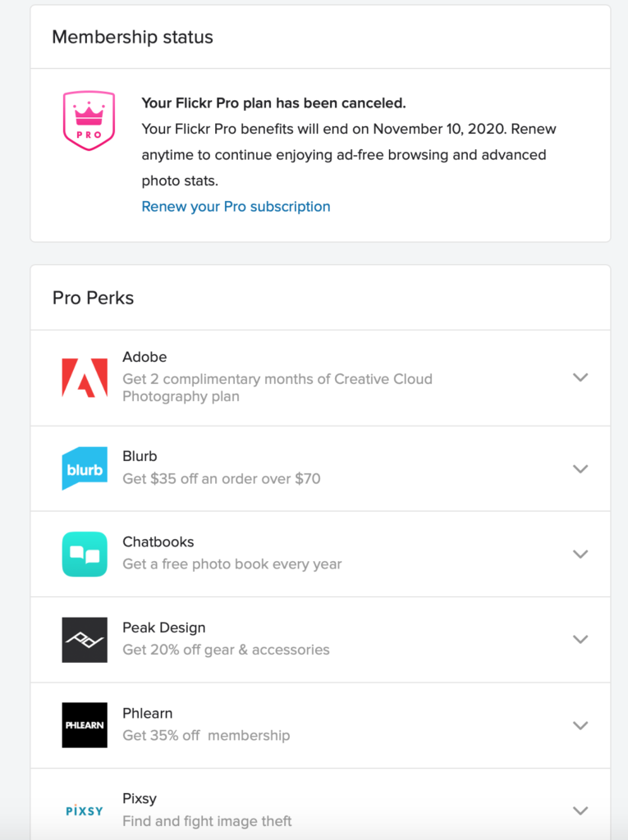Select Pixsy find and fight image theft text
The image size is (628, 840).
pyautogui.click(x=207, y=821)
